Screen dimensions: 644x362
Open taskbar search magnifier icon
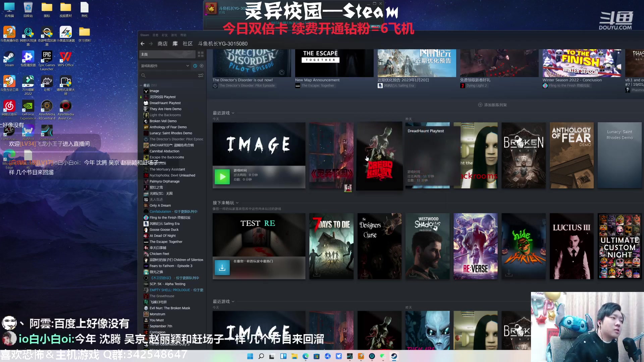pos(261,356)
